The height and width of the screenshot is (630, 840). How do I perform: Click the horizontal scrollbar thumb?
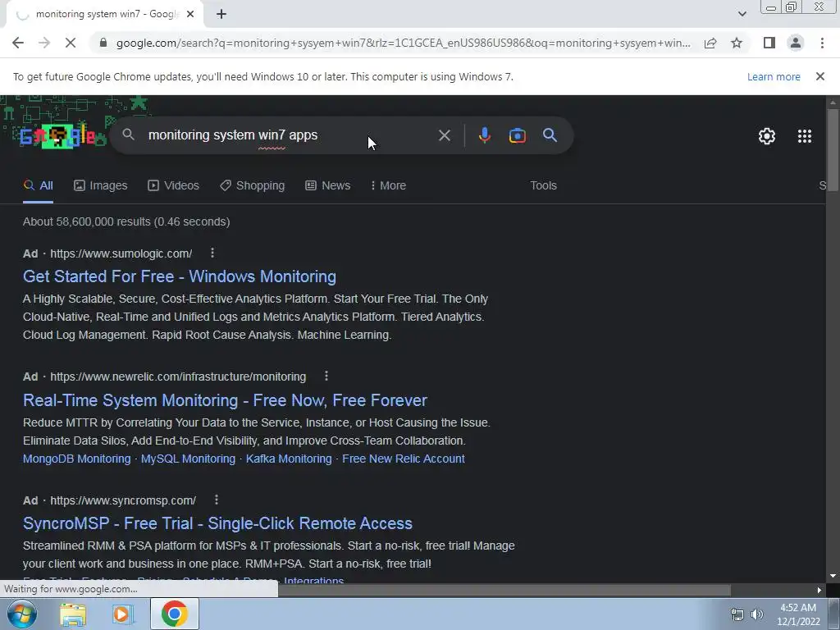(x=504, y=590)
